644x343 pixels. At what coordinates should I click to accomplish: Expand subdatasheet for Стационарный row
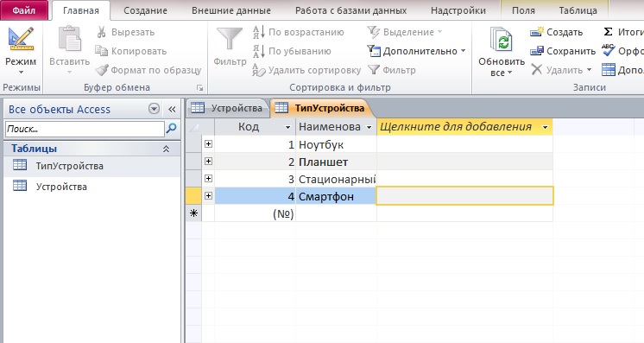pyautogui.click(x=208, y=179)
